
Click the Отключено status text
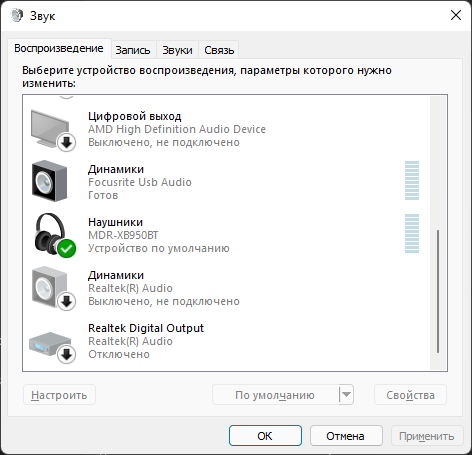119,354
